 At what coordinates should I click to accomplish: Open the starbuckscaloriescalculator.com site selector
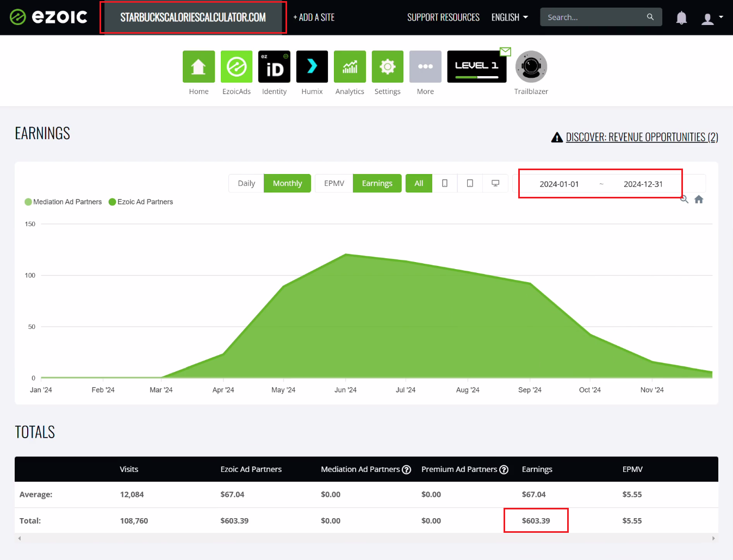click(x=193, y=17)
